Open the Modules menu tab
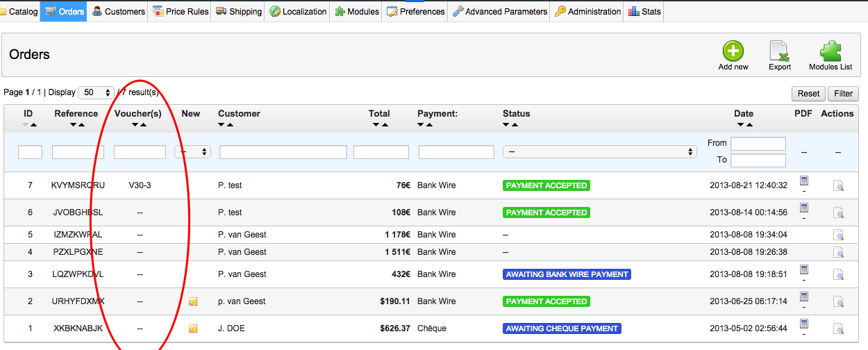The width and height of the screenshot is (868, 350). pyautogui.click(x=356, y=11)
